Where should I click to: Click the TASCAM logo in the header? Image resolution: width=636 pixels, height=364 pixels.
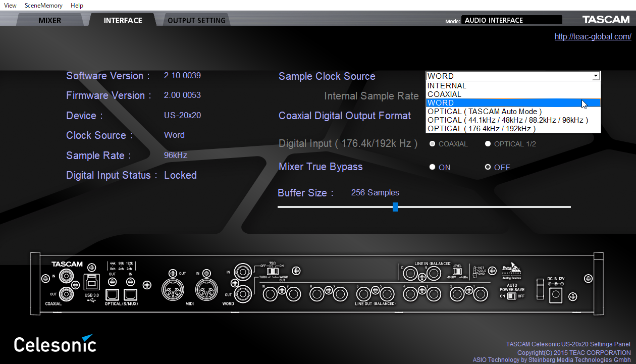[x=606, y=20]
